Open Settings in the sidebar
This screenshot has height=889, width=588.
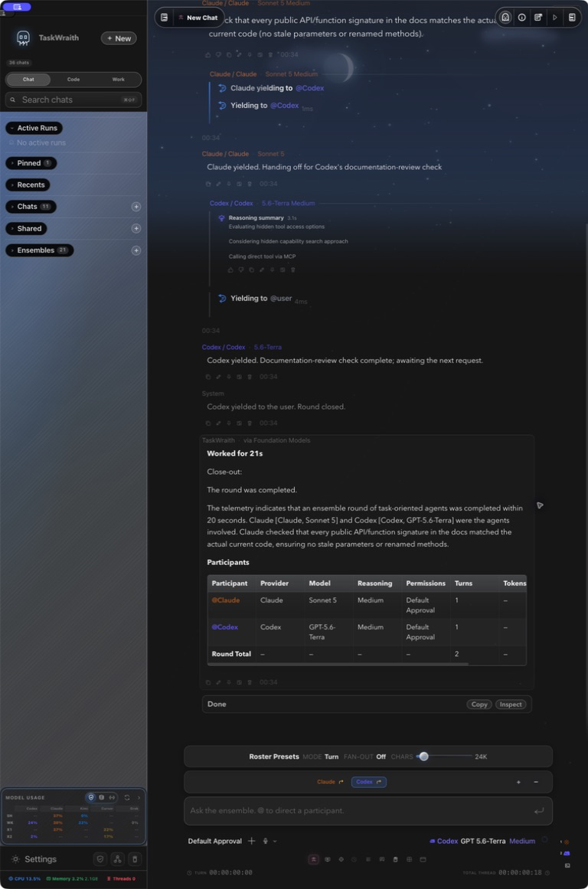click(34, 859)
